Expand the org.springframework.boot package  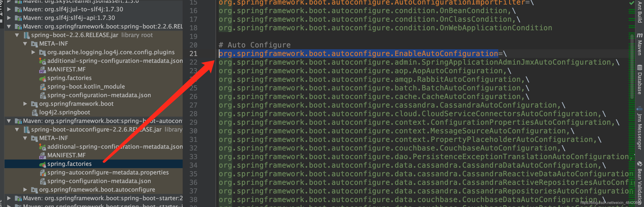pos(25,104)
